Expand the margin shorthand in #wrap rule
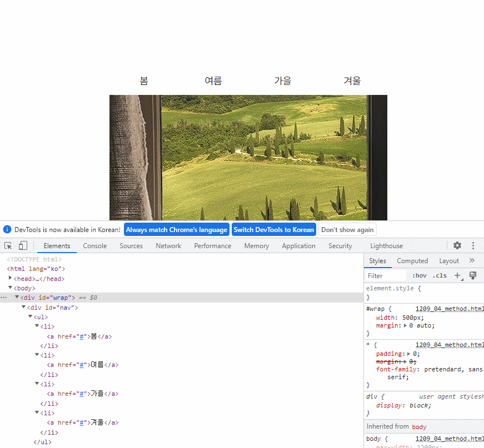Image resolution: width=484 pixels, height=448 pixels. click(x=405, y=326)
